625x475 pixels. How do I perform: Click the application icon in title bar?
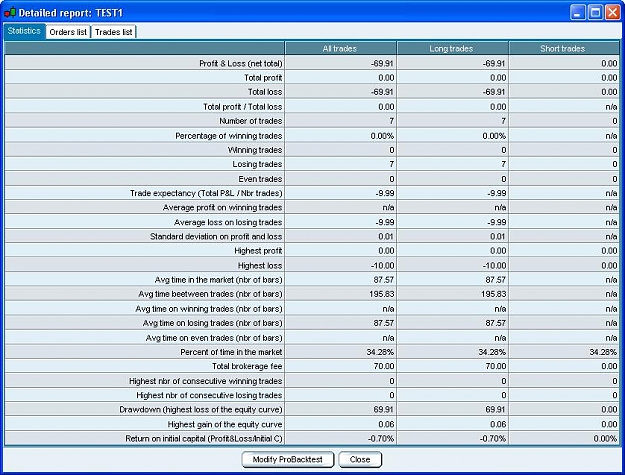pyautogui.click(x=10, y=13)
